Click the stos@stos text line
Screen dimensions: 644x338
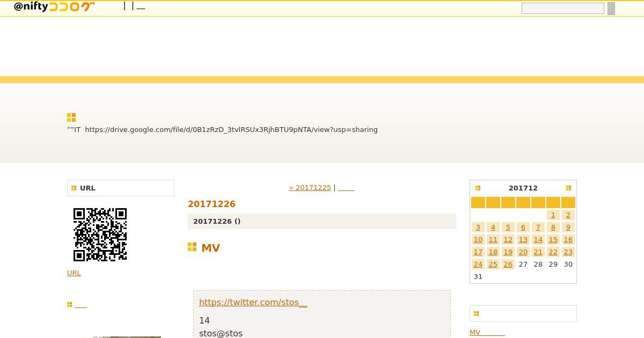pos(221,333)
